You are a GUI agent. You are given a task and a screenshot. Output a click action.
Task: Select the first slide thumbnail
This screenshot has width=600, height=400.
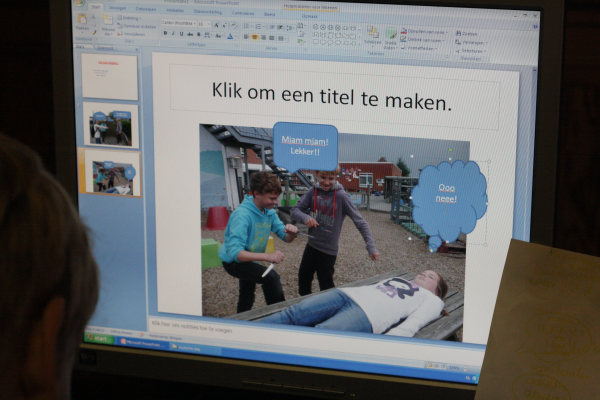[x=110, y=77]
